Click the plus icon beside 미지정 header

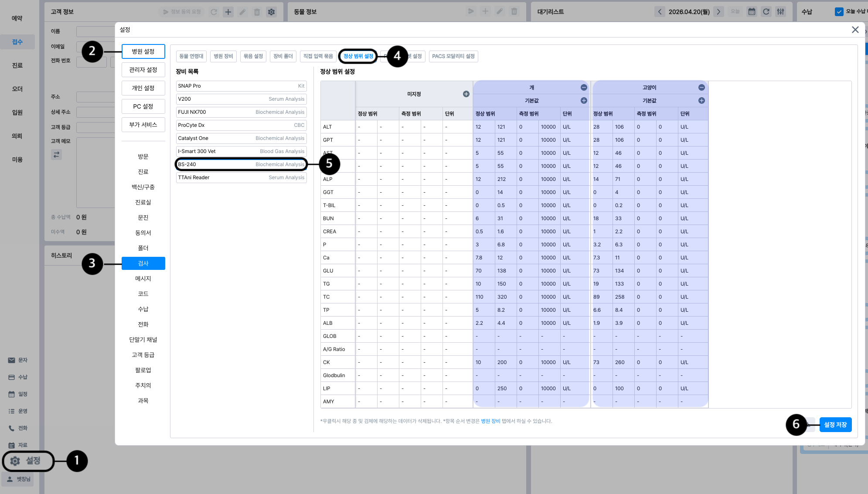pos(466,94)
